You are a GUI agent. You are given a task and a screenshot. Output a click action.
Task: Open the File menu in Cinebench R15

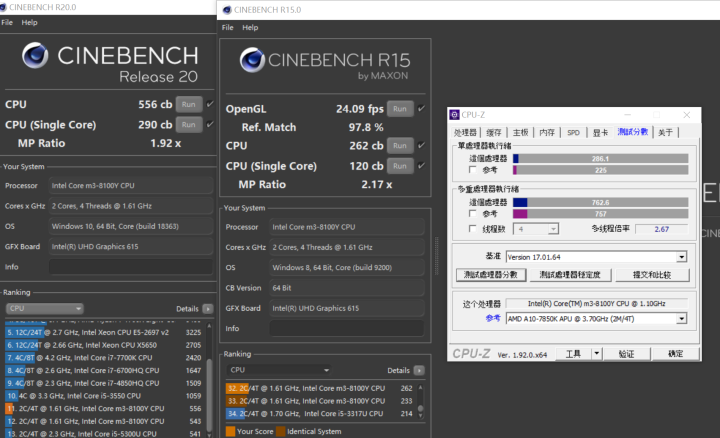click(227, 28)
